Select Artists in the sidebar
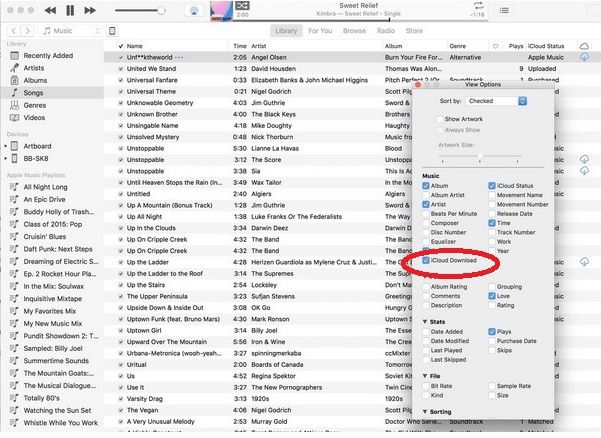Image resolution: width=601 pixels, height=438 pixels. tap(34, 68)
